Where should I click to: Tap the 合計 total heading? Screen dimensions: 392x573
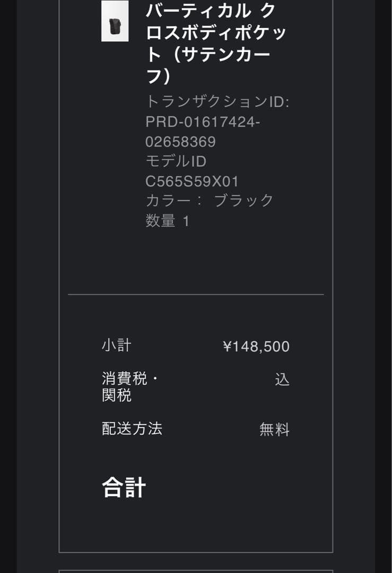click(x=124, y=487)
